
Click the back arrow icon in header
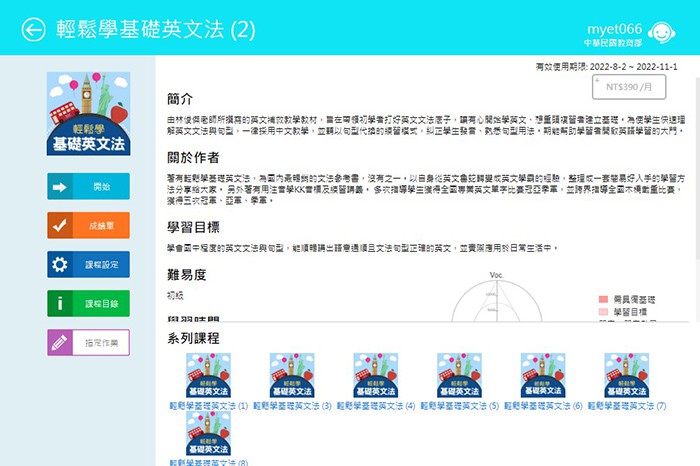34,30
